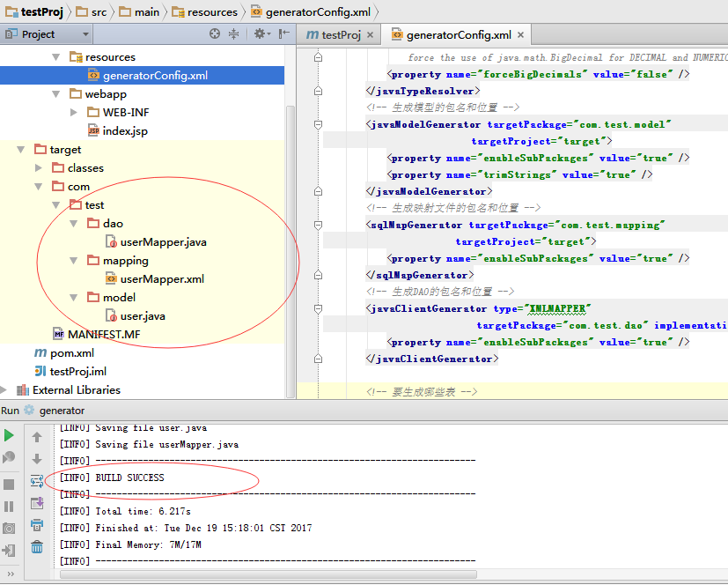The height and width of the screenshot is (585, 728).
Task: Select userMapper.xml in project tree
Action: coord(162,279)
